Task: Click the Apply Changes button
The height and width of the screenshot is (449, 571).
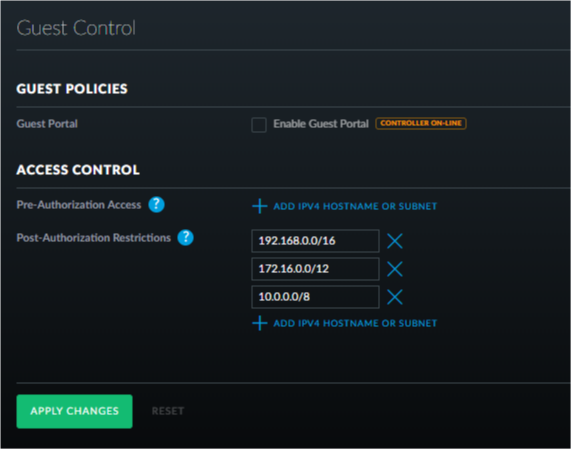Action: coord(74,411)
